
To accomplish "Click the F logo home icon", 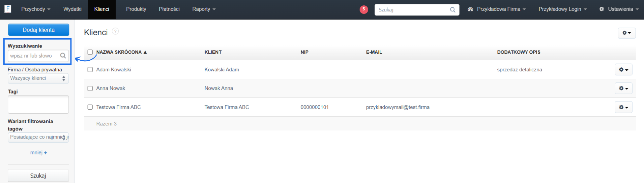I will click(x=8, y=9).
